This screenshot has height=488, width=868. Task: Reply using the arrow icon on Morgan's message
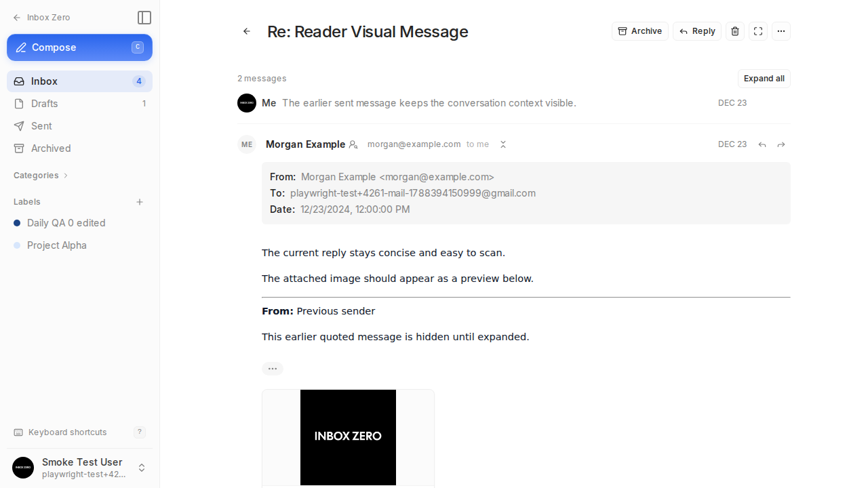[x=762, y=144]
